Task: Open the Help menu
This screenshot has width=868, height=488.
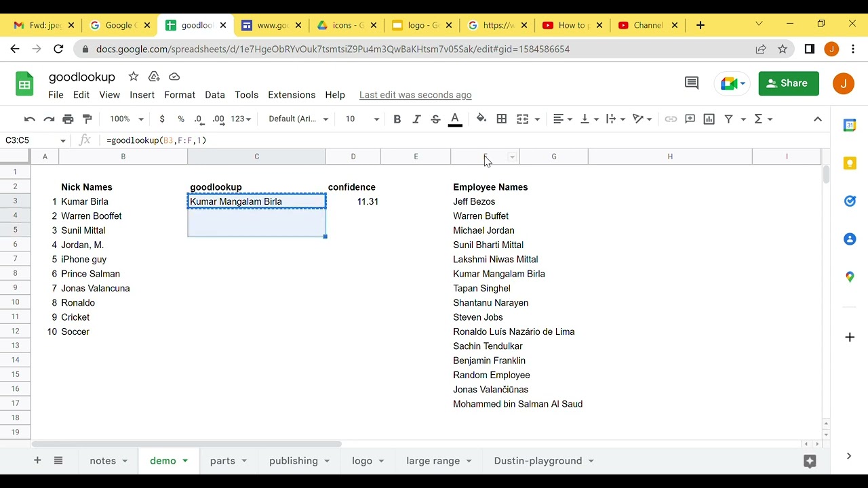Action: click(335, 95)
